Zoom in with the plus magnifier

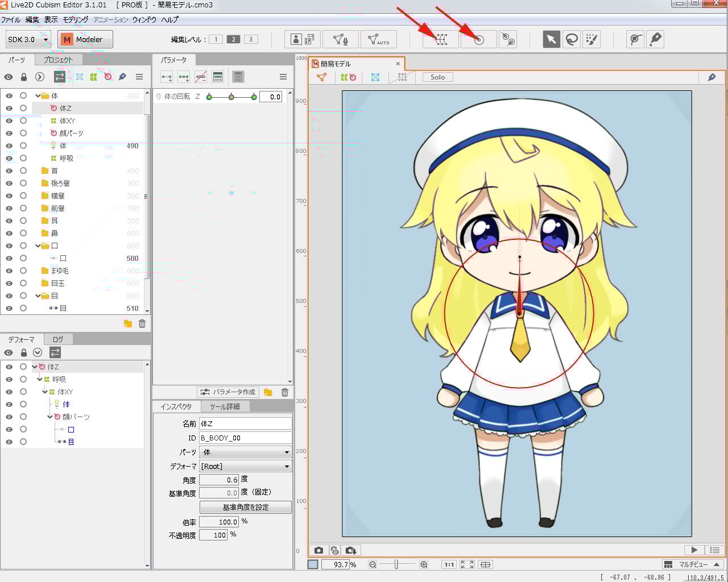424,564
